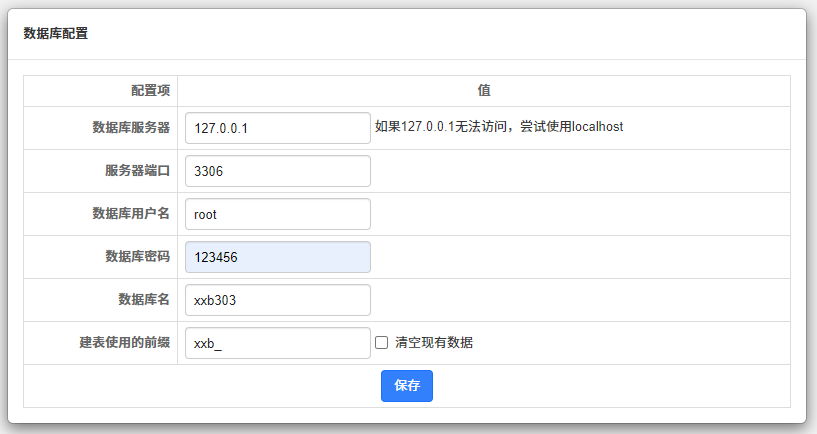Click the 配置项 column header
The image size is (817, 434).
tap(150, 90)
